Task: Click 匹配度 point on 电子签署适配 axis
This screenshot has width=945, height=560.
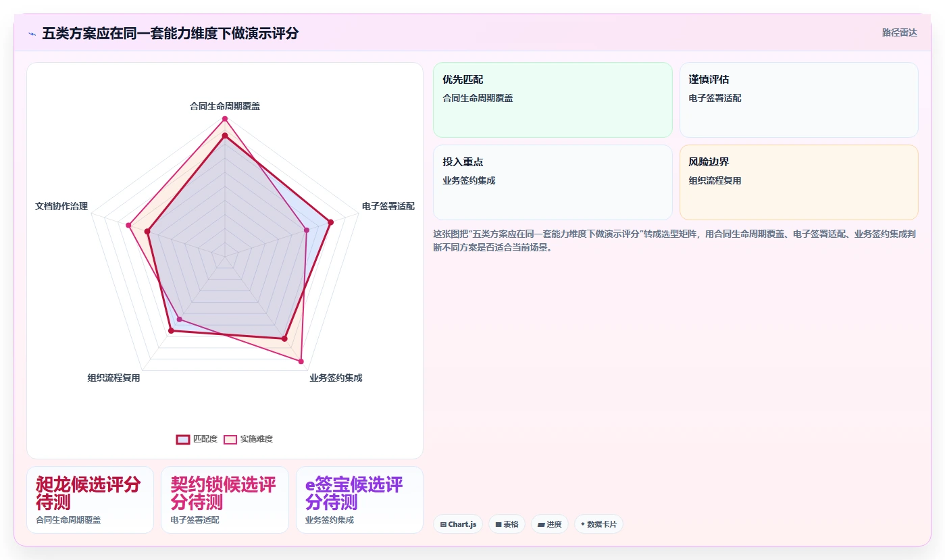Action: click(x=330, y=222)
